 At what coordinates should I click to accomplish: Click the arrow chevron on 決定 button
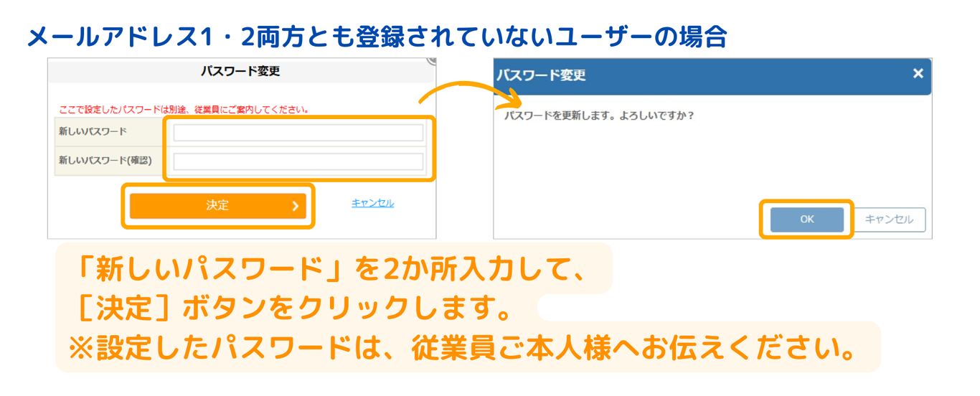[295, 206]
